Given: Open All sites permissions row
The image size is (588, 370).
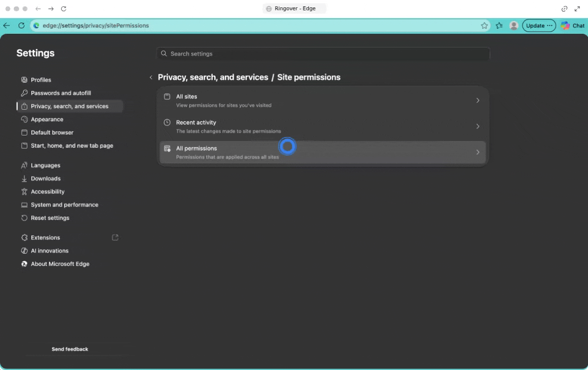Looking at the screenshot, I should point(323,100).
